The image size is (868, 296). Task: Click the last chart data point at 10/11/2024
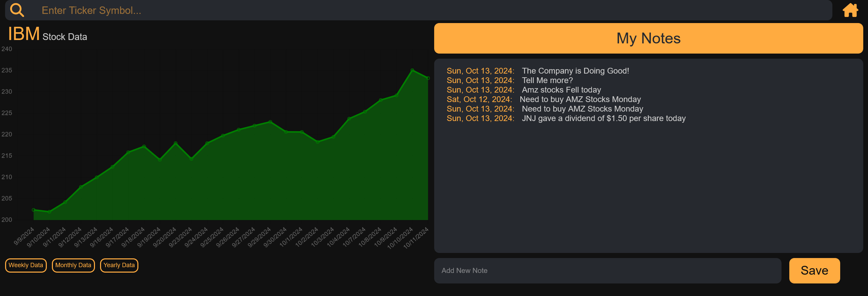pos(428,78)
